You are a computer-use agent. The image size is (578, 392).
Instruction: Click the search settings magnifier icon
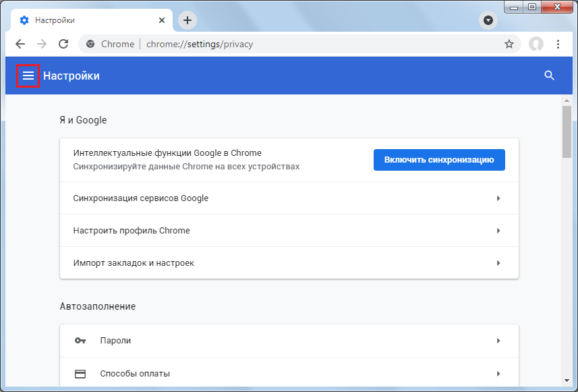pos(549,76)
